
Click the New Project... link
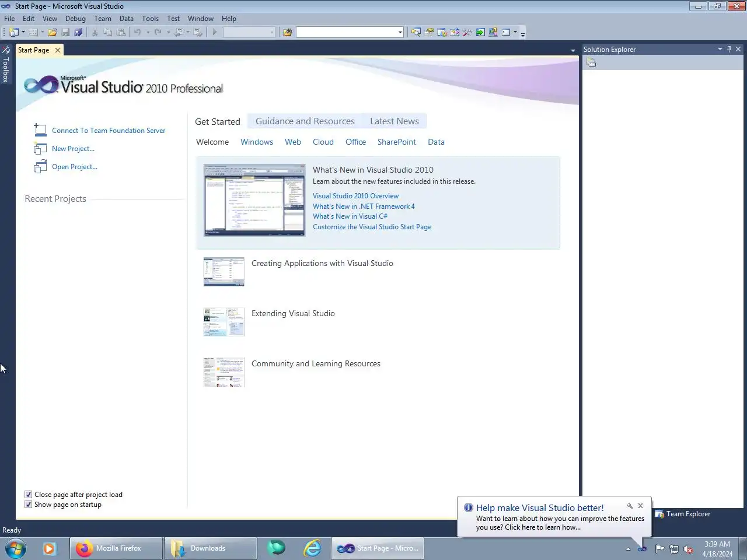tap(73, 149)
